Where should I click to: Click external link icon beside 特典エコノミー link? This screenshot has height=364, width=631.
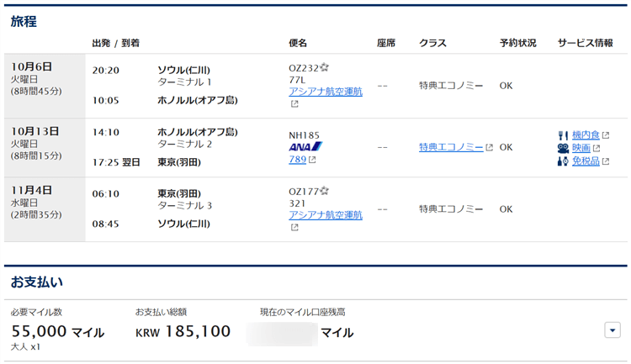(x=489, y=148)
